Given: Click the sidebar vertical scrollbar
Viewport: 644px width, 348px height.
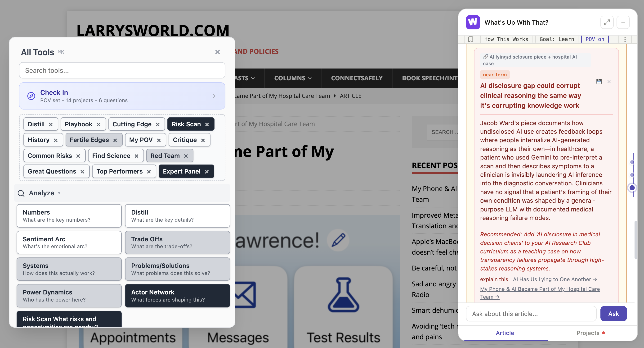Looking at the screenshot, I should point(636,240).
